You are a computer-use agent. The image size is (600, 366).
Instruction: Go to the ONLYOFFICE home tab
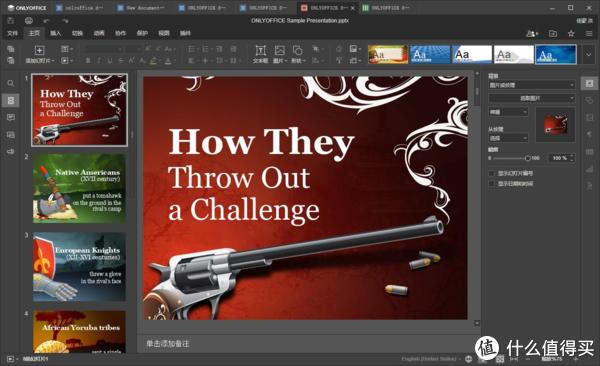[27, 8]
